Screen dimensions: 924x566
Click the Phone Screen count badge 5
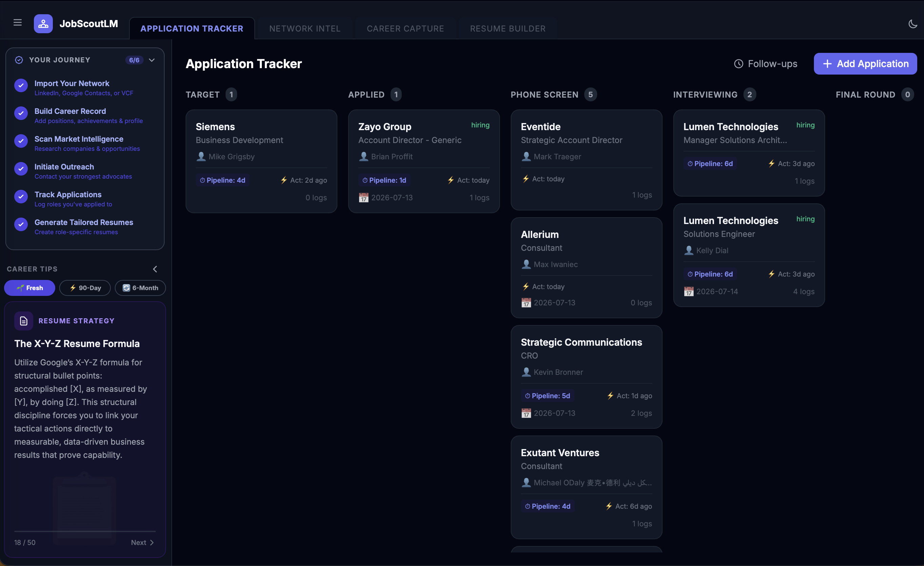(591, 95)
